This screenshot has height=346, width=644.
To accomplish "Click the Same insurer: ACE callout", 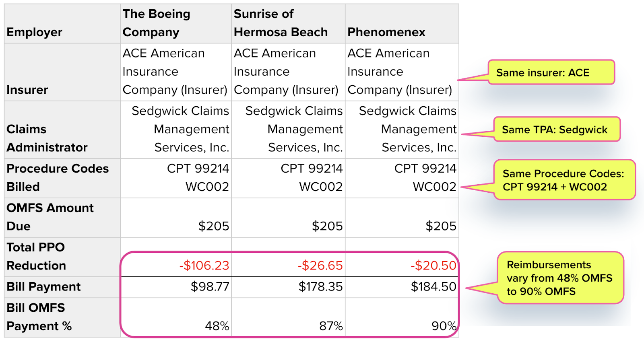I will click(x=551, y=72).
